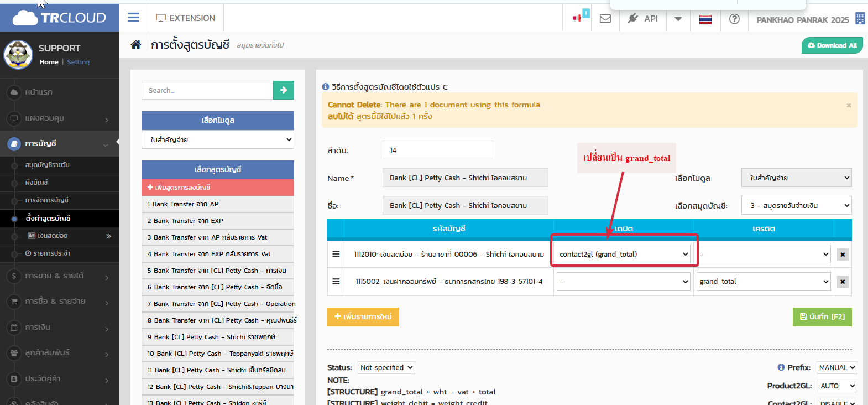Click the Thai flag language icon

[x=705, y=19]
